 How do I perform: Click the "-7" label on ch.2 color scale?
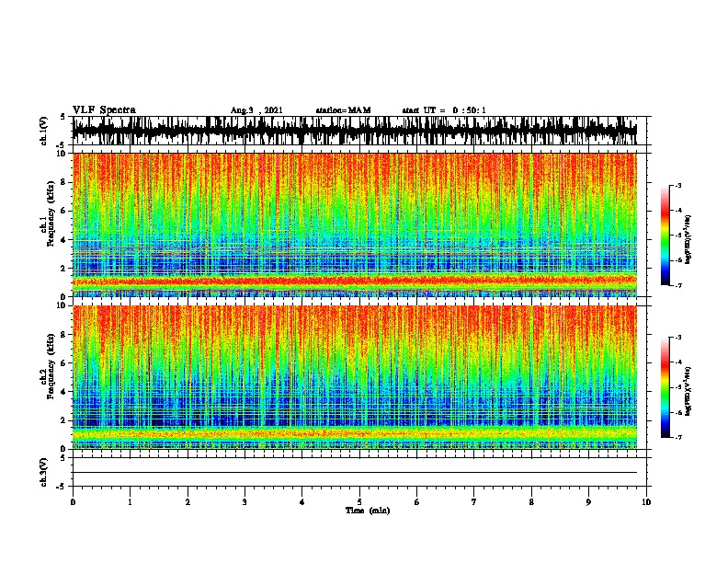[677, 437]
